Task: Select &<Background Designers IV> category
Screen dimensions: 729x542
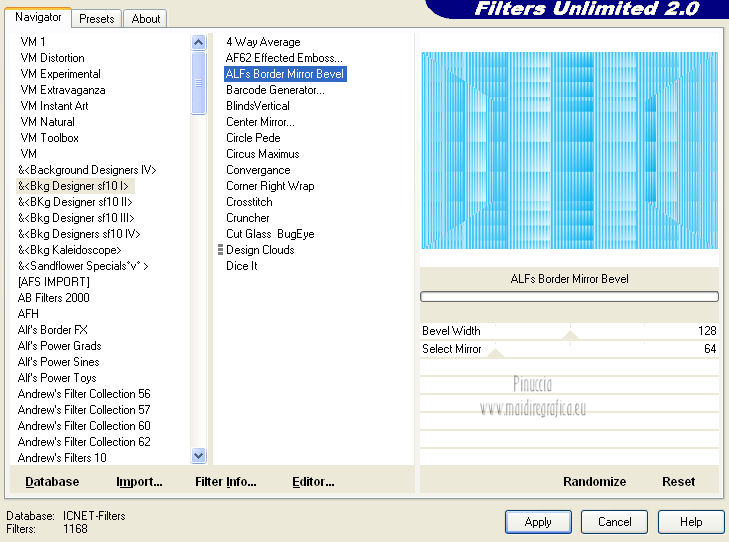Action: pos(87,170)
